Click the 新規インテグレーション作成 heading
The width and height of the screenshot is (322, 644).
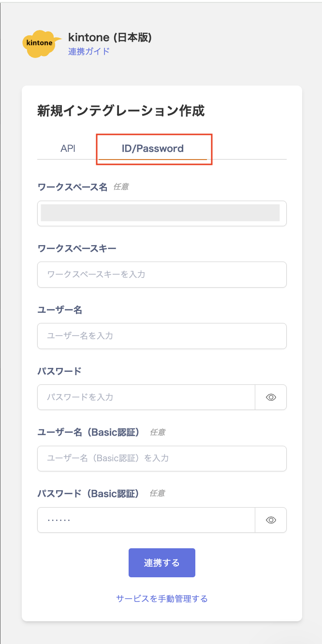(x=121, y=111)
